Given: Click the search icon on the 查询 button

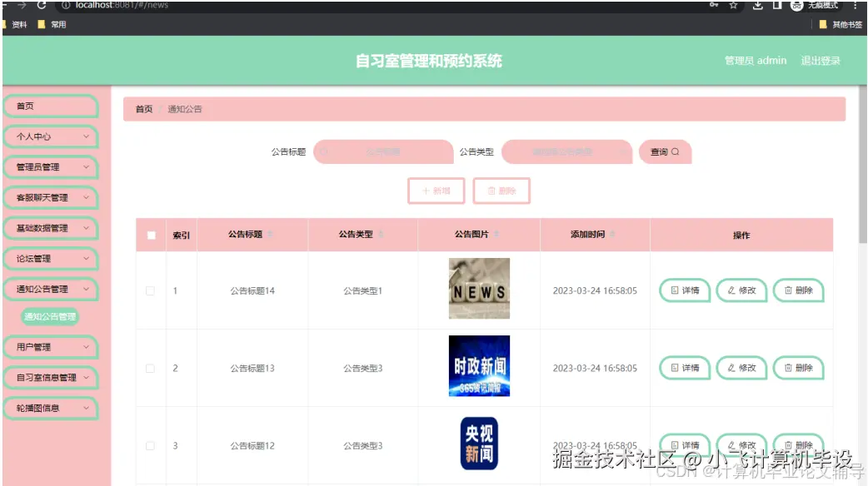Looking at the screenshot, I should 675,151.
